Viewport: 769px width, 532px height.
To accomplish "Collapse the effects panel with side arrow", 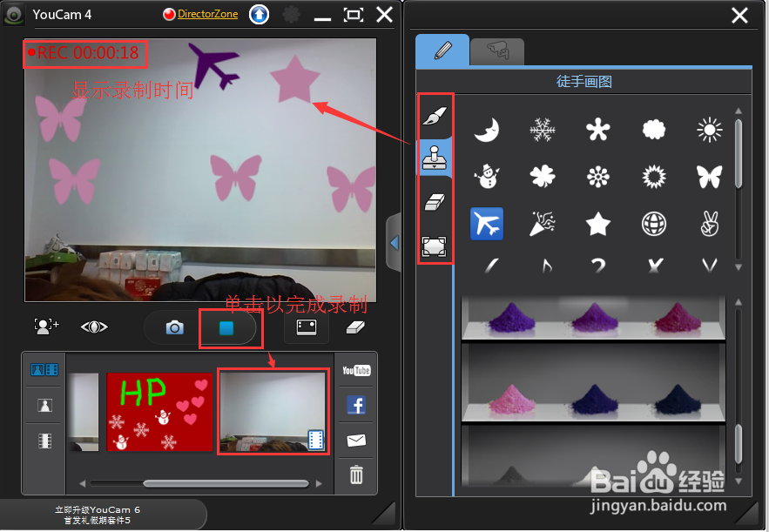I will 394,243.
